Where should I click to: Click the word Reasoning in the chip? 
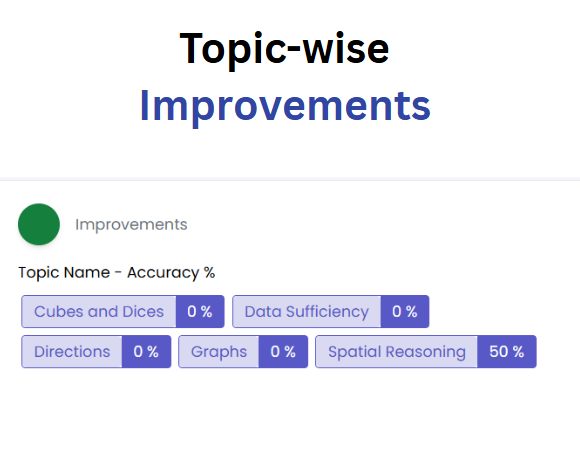pyautogui.click(x=426, y=352)
